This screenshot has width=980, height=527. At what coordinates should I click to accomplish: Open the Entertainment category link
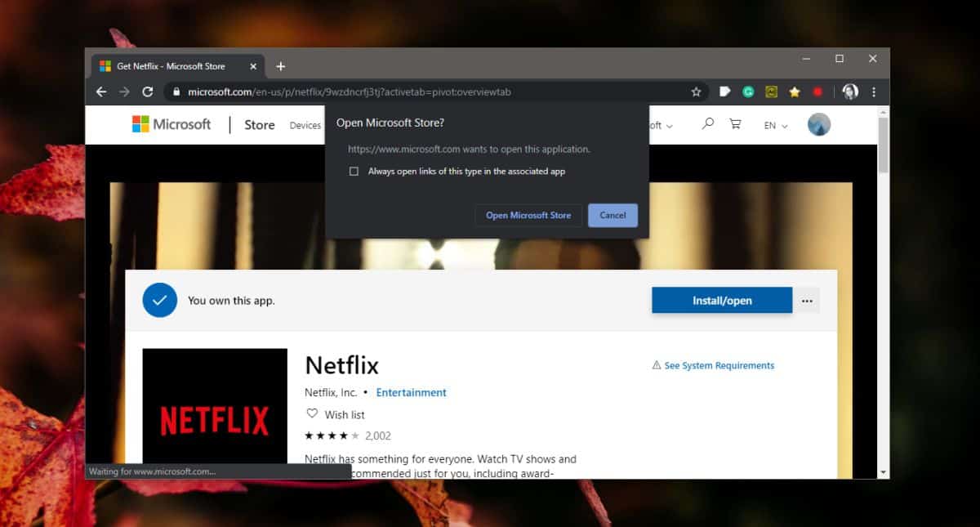pos(412,392)
